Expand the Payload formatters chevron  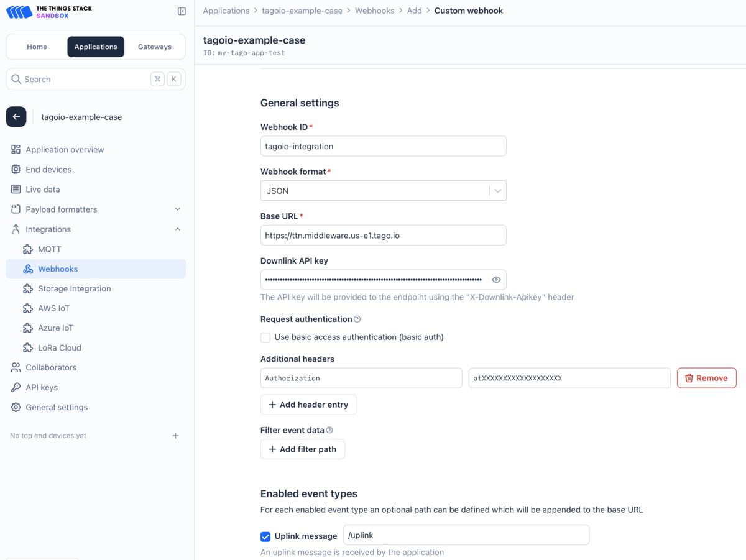click(178, 209)
